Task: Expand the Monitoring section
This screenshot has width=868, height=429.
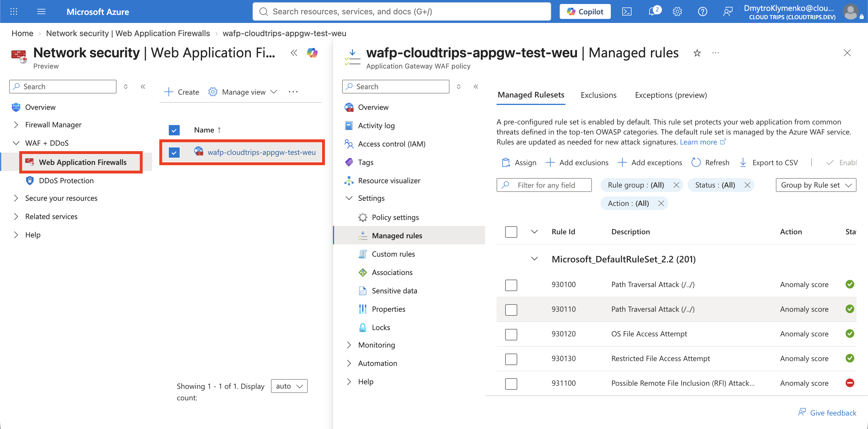Action: click(349, 345)
